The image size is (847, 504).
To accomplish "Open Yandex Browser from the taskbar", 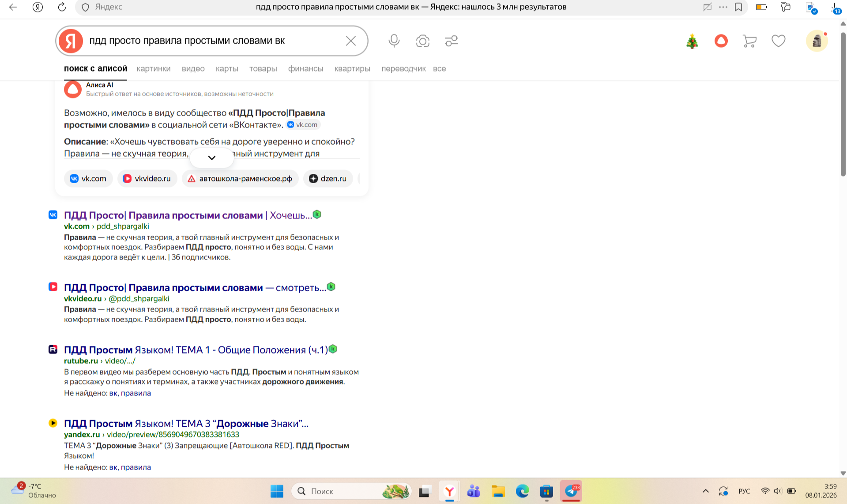I will tap(449, 491).
